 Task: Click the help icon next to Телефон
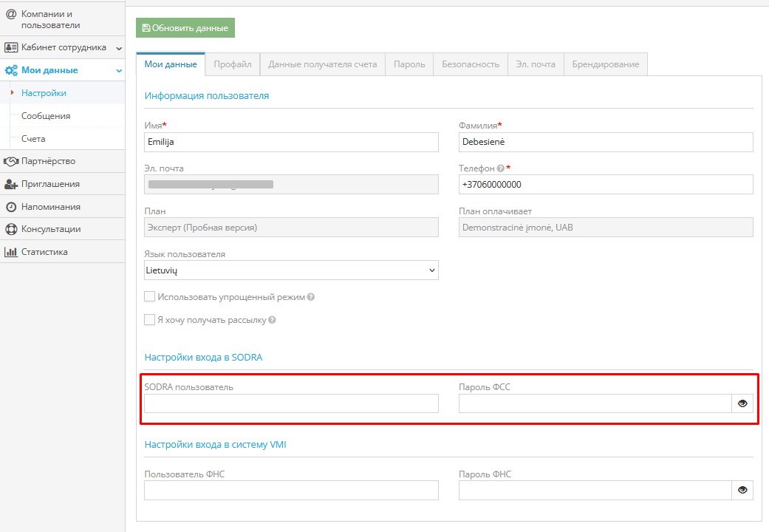tap(501, 168)
